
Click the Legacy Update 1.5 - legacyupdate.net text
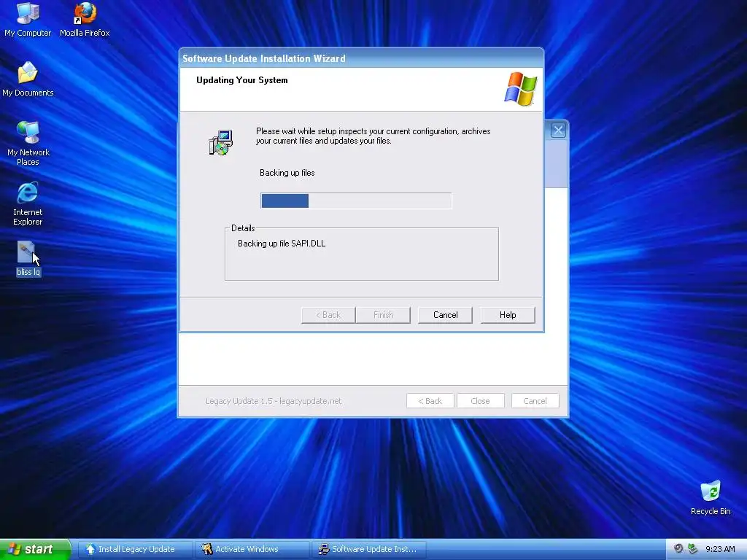pos(274,401)
